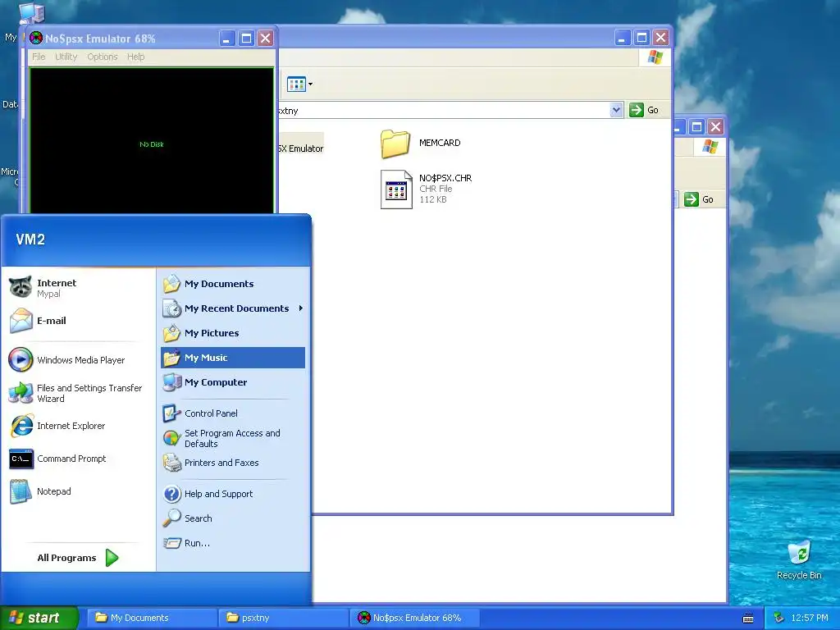Minimize the No$psx Emulator window
Image resolution: width=840 pixels, height=630 pixels.
(x=227, y=39)
